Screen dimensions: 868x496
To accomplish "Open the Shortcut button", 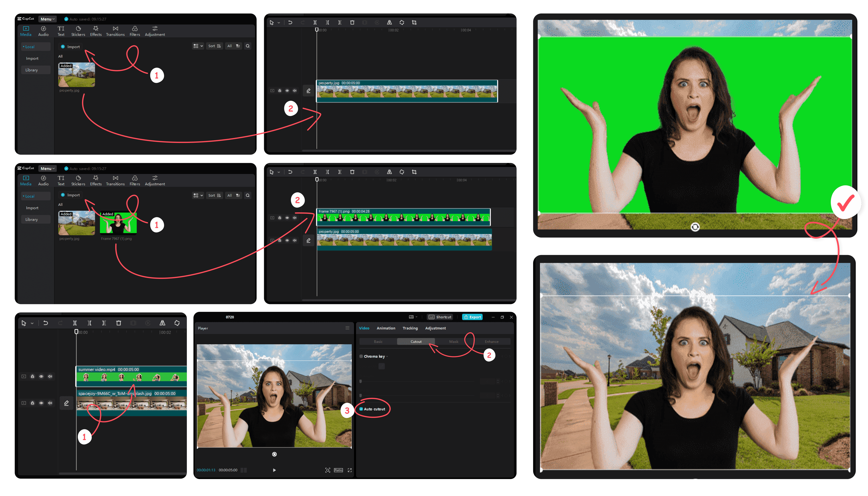I will tap(440, 317).
